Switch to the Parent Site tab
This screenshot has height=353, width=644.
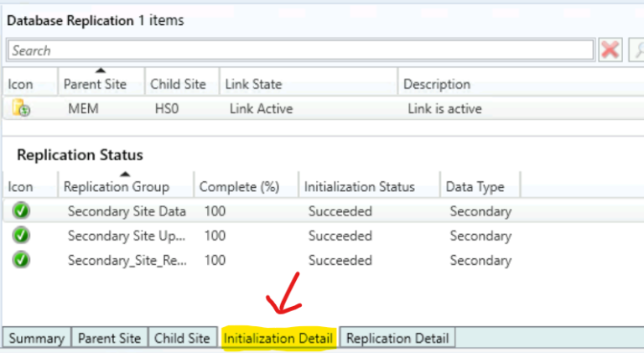pos(109,338)
